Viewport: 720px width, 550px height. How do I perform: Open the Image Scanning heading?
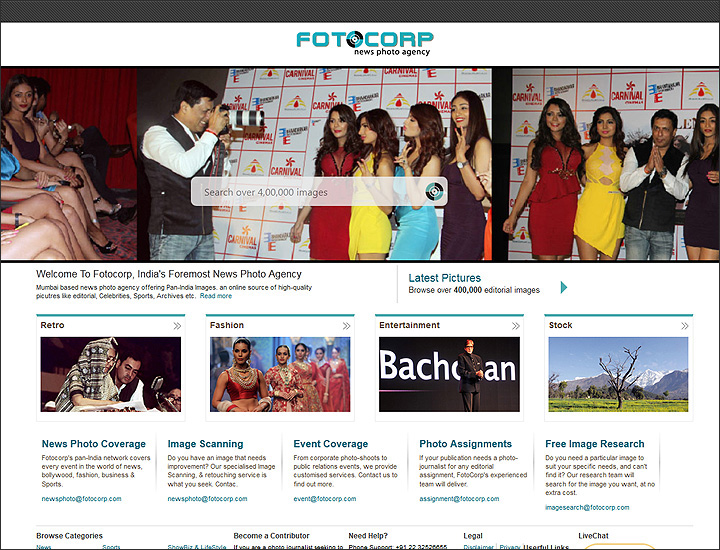pos(205,444)
